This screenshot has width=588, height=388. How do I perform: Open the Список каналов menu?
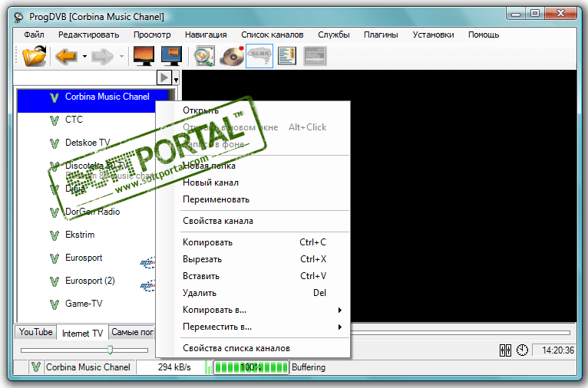[x=273, y=35]
